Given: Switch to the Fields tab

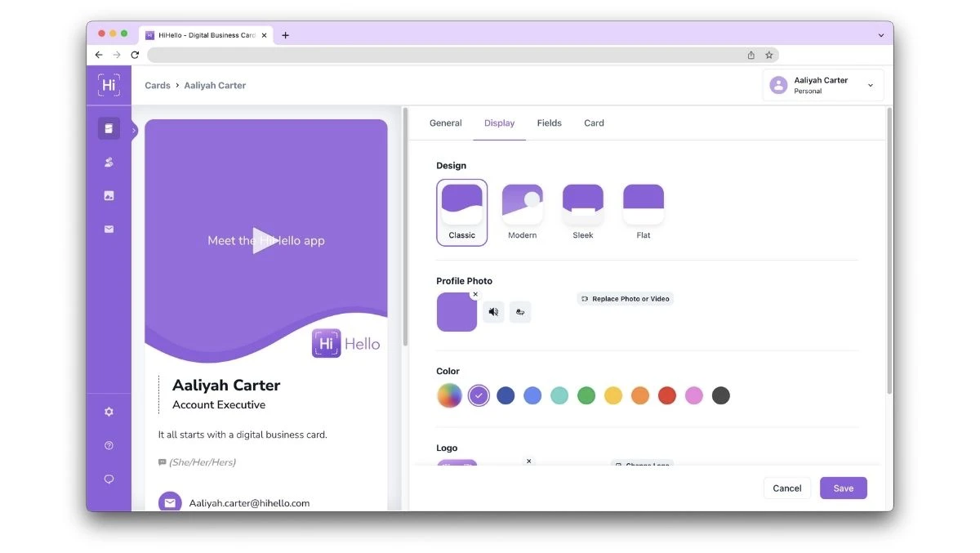Looking at the screenshot, I should pos(549,123).
